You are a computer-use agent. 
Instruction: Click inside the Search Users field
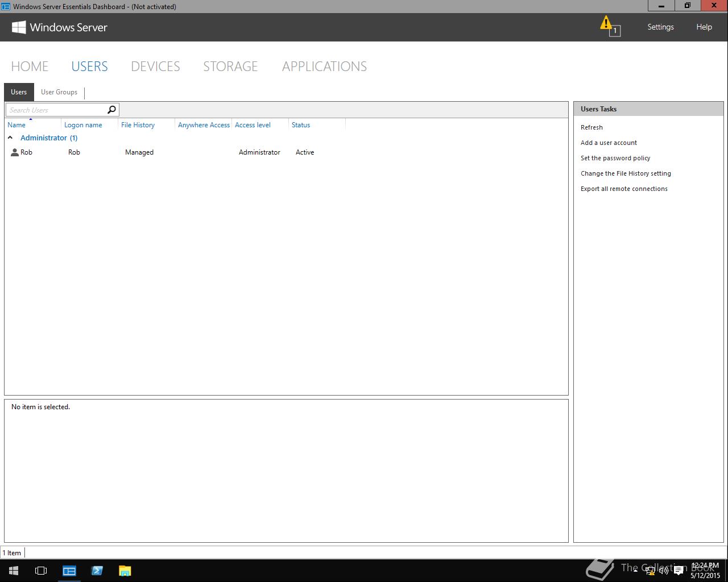[56, 110]
